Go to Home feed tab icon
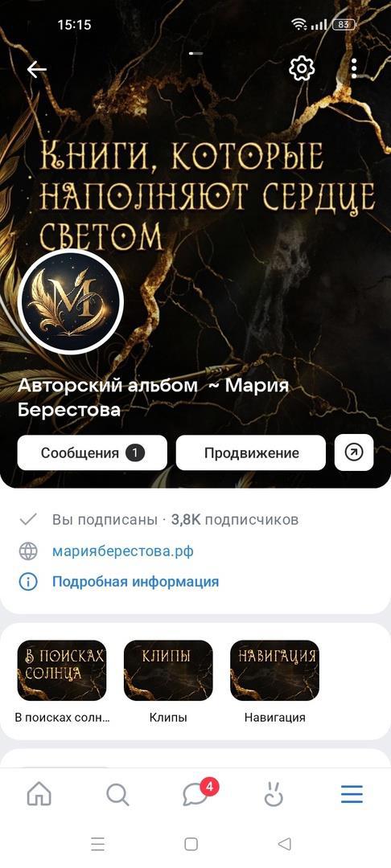Viewport: 391px width, 868px height. 39,794
